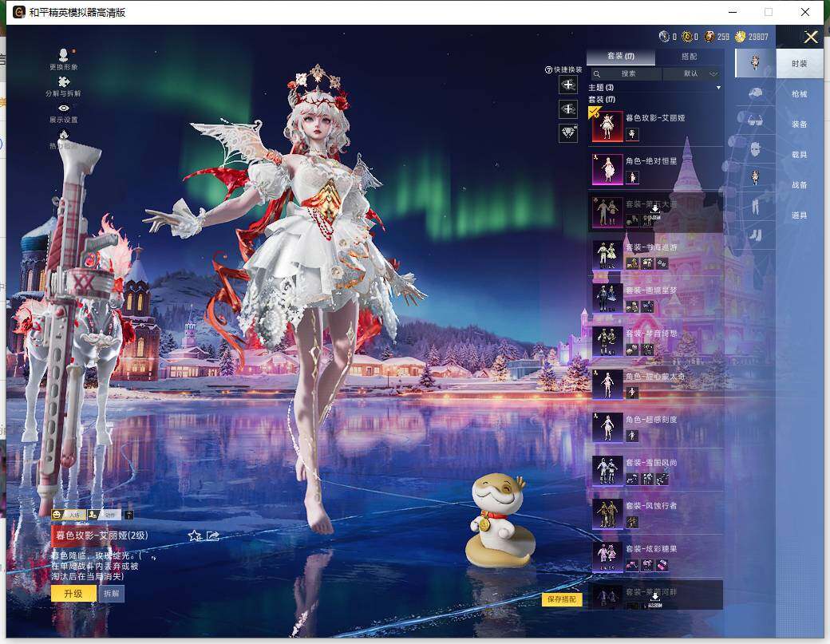Toggle the 展示设置 eye icon

click(x=64, y=108)
